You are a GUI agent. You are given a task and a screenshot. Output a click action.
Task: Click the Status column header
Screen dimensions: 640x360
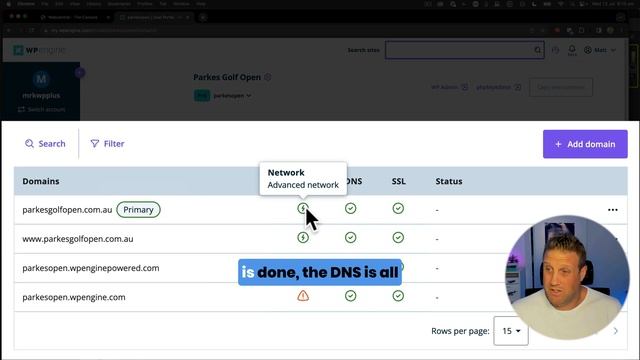[449, 181]
